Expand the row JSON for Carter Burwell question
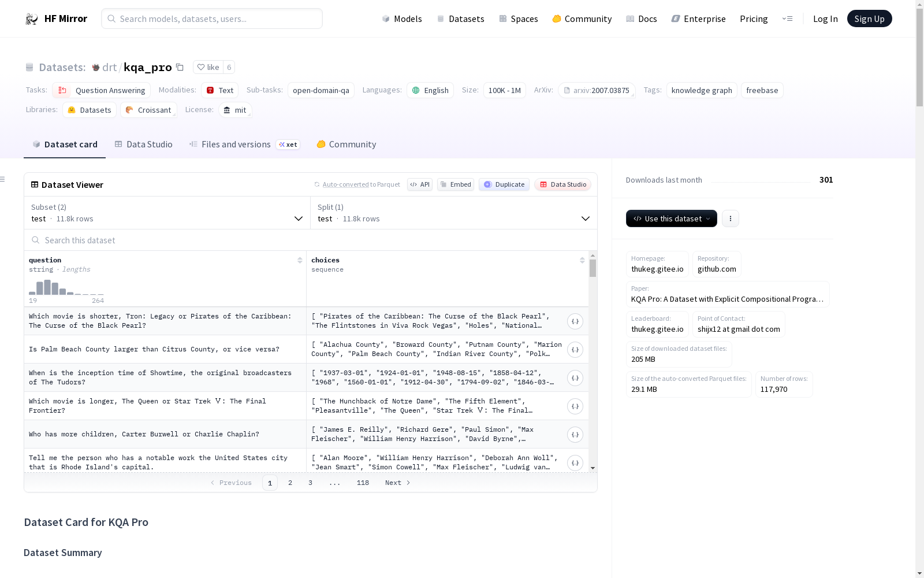 [575, 435]
